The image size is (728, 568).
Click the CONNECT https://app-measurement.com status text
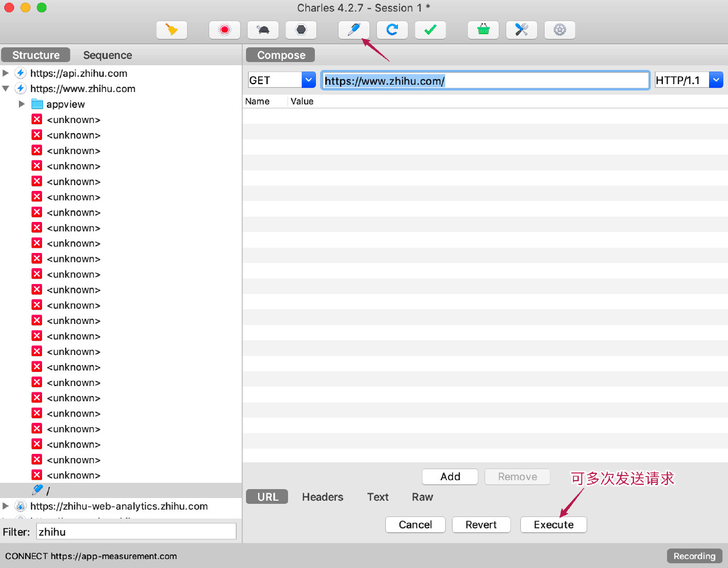pos(91,556)
